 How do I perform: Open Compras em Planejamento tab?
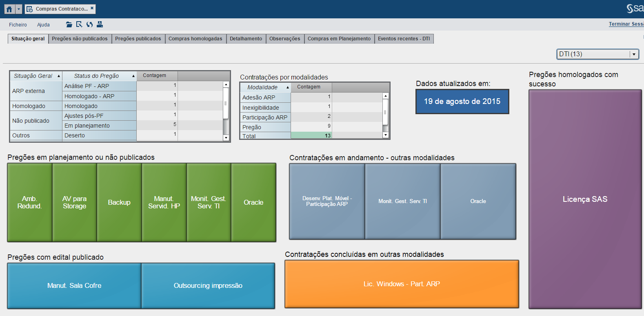click(339, 39)
